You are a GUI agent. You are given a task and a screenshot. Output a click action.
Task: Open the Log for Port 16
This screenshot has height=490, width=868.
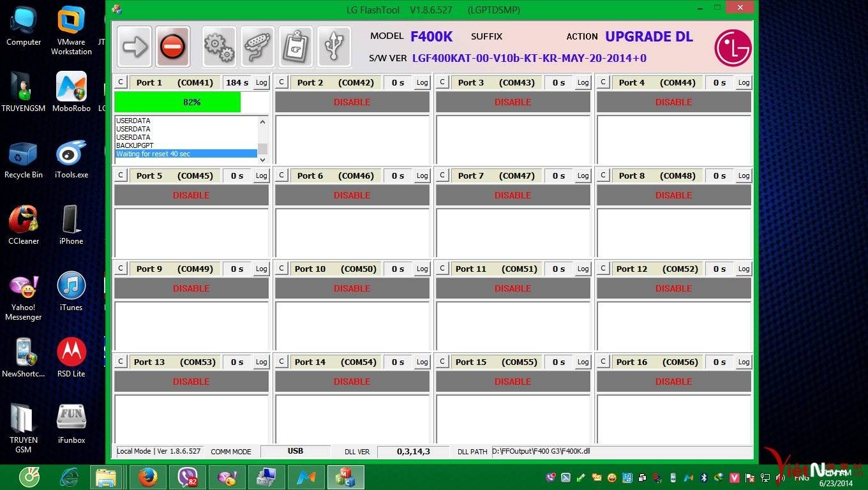pos(744,362)
